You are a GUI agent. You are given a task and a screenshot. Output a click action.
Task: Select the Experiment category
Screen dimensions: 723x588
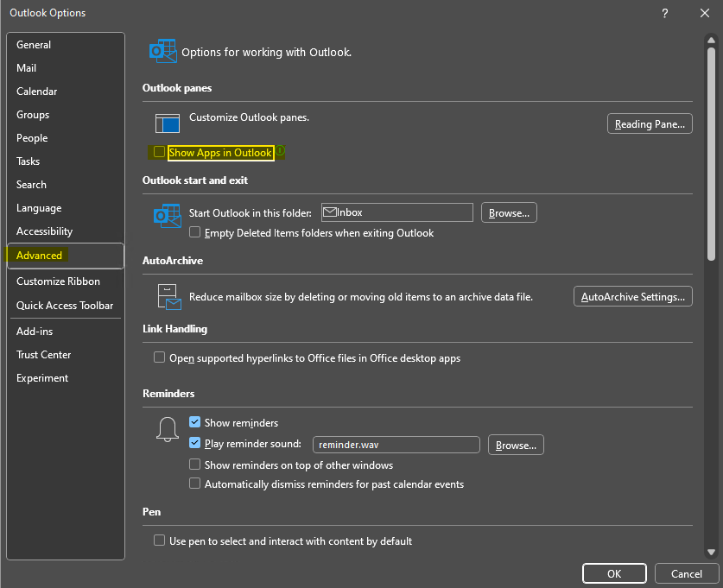[66, 378]
